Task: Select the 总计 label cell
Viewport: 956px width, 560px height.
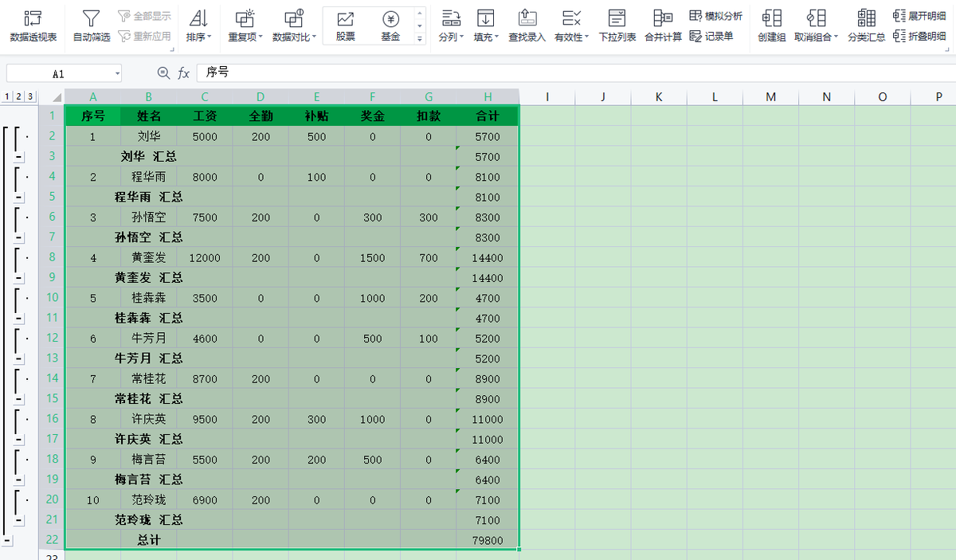Action: coord(149,540)
